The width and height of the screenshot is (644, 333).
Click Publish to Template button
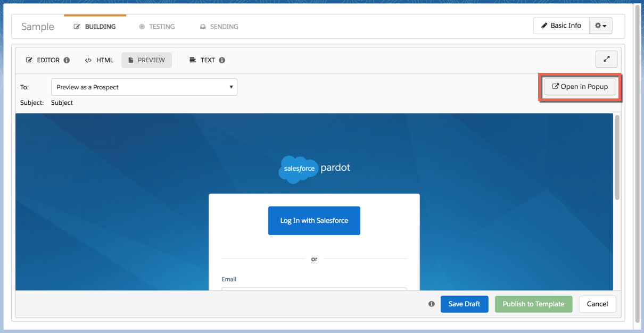coord(533,304)
